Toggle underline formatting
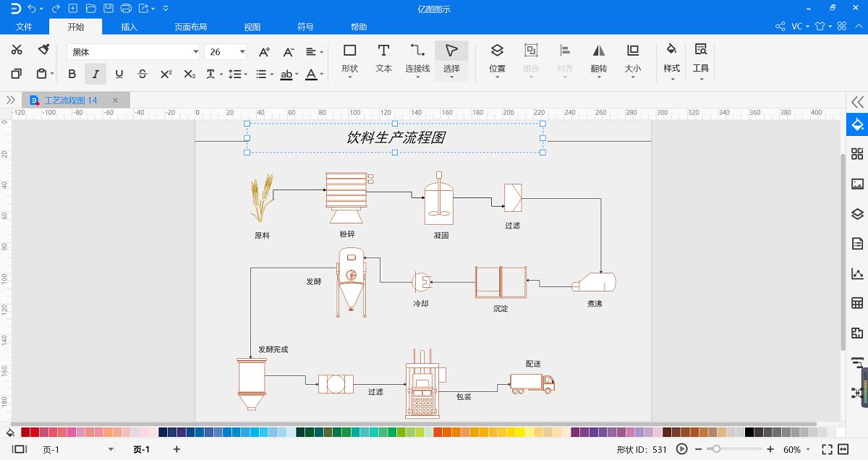This screenshot has height=460, width=868. pyautogui.click(x=119, y=74)
